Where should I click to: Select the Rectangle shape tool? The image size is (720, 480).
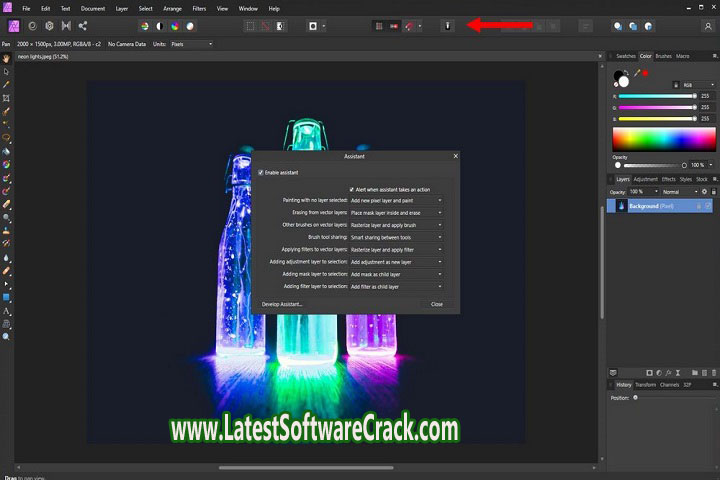pos(6,297)
